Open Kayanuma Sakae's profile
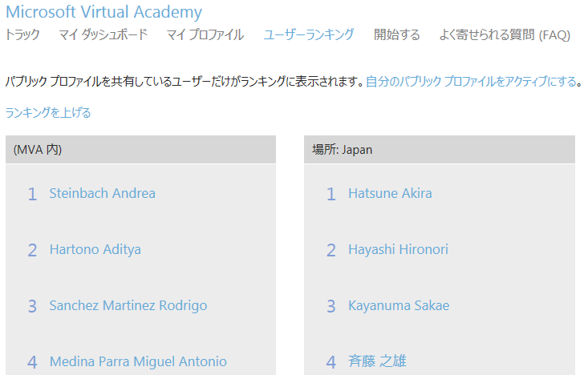 click(x=399, y=305)
